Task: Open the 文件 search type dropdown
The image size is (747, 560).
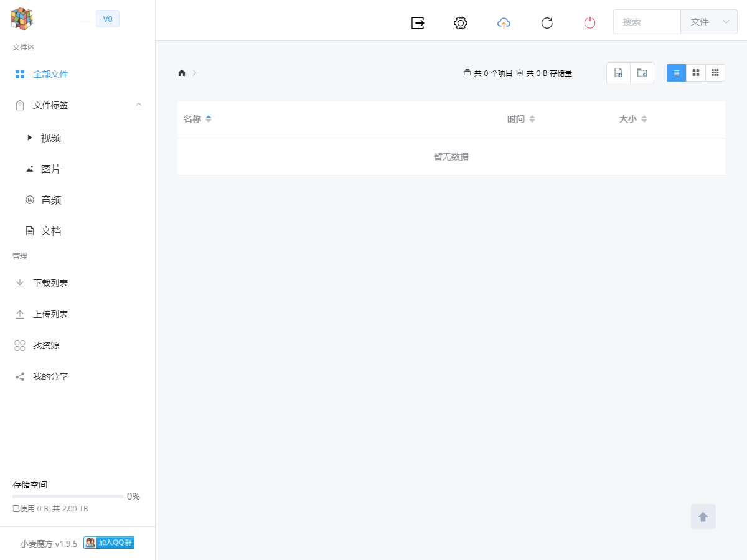Action: pos(708,22)
